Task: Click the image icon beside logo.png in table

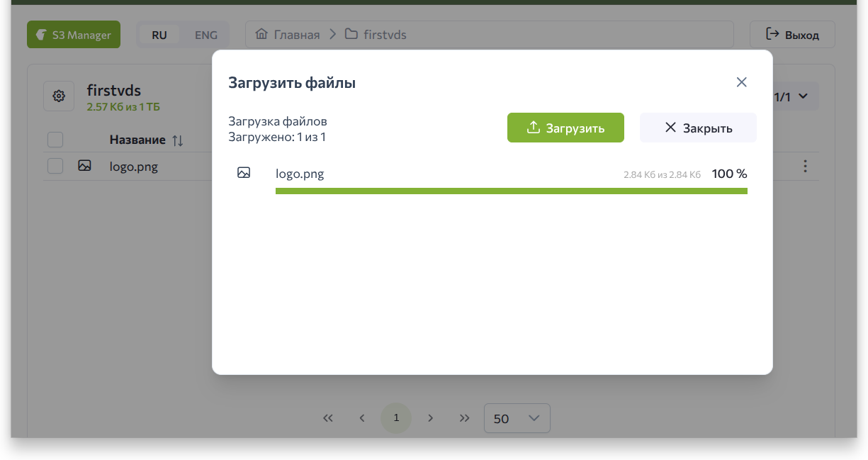Action: click(84, 166)
